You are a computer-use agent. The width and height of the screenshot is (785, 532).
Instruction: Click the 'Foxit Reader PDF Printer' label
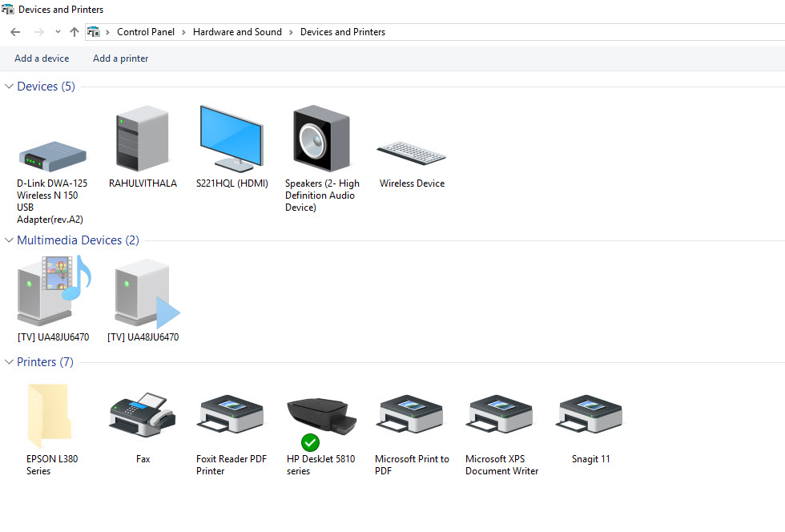point(231,465)
